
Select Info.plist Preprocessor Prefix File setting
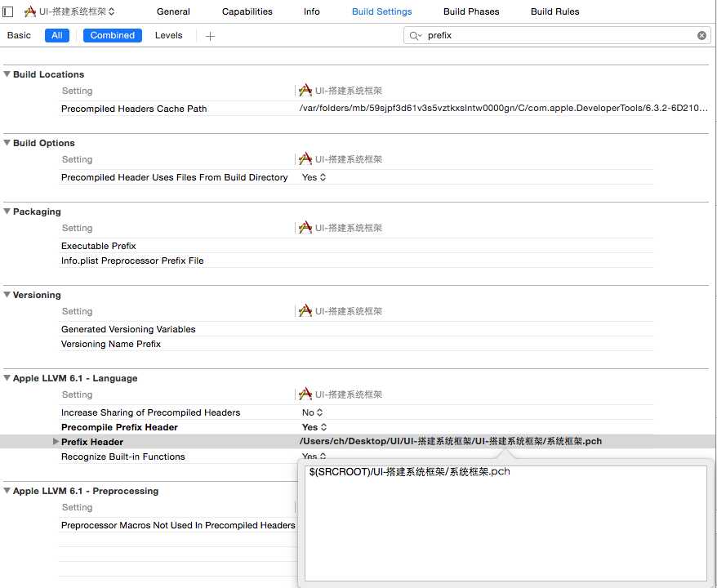(x=132, y=261)
